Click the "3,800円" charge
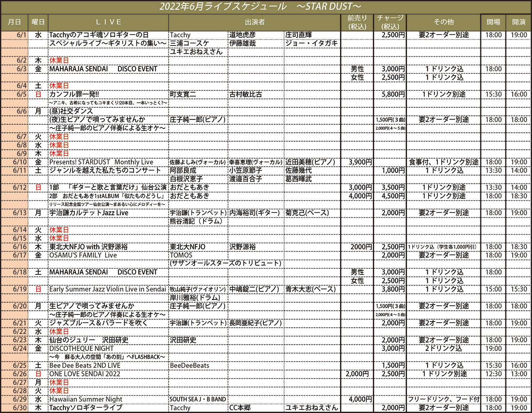532x413 pixels. (393, 289)
